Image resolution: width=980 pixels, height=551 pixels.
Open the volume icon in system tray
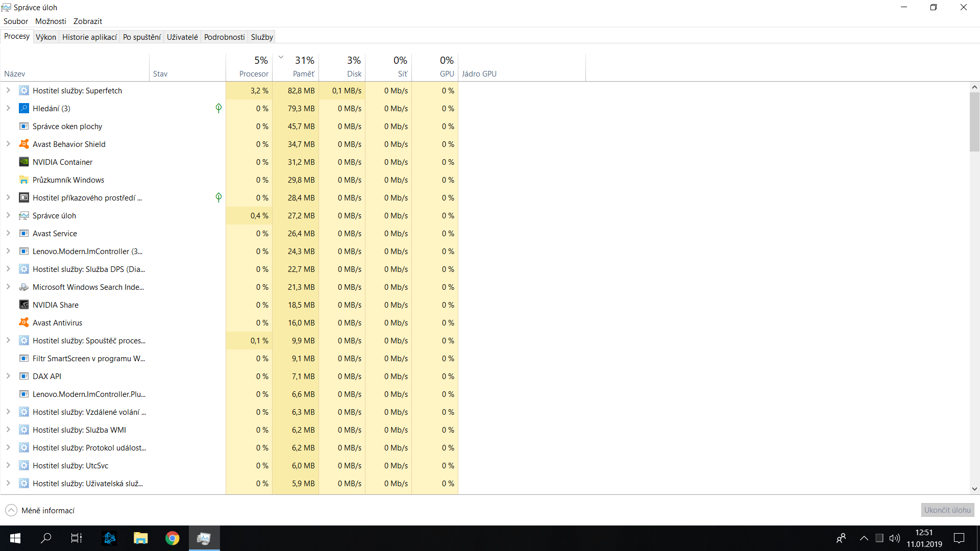894,538
